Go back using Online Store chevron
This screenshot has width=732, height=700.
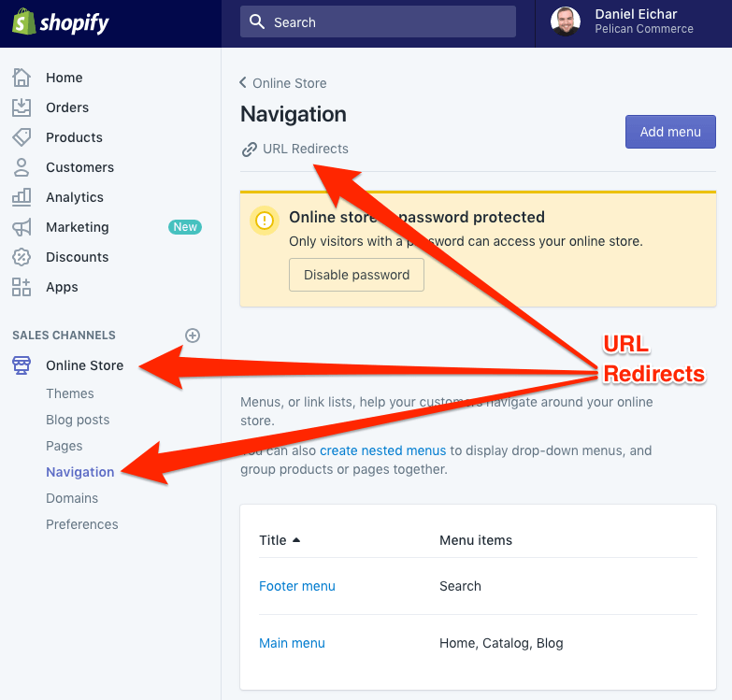(x=243, y=82)
